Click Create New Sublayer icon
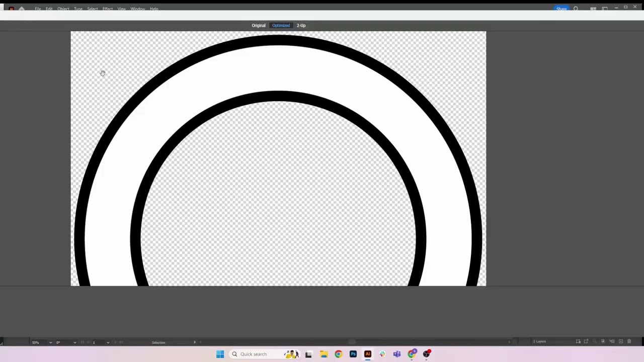This screenshot has width=644, height=362. [612, 341]
